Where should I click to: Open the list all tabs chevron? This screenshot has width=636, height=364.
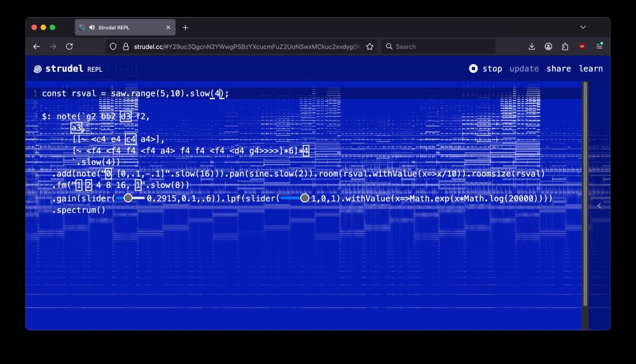[x=583, y=27]
